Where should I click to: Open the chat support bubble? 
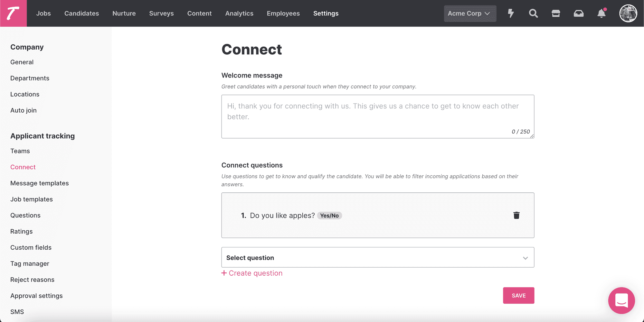[x=621, y=300]
